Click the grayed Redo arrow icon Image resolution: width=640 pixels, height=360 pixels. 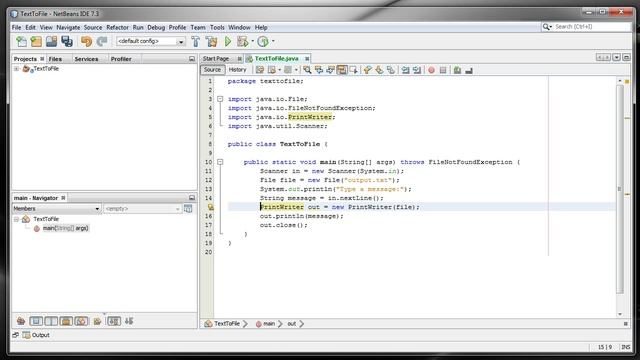tap(102, 41)
